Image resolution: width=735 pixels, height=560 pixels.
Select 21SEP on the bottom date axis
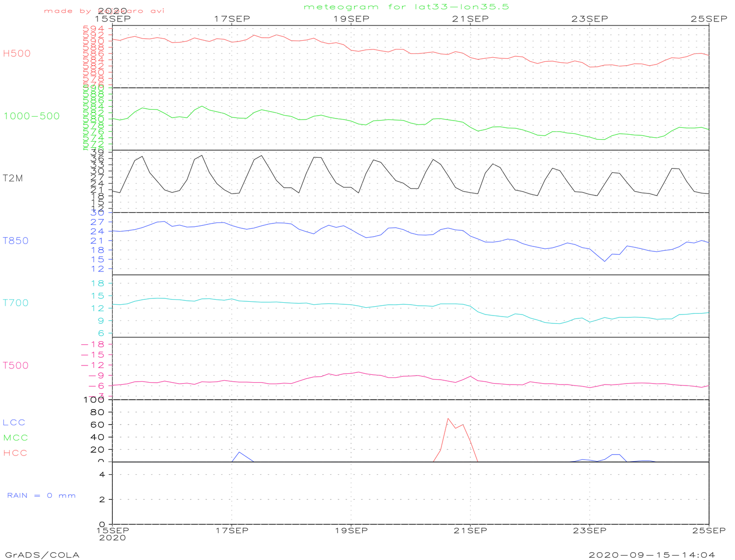[x=470, y=530]
